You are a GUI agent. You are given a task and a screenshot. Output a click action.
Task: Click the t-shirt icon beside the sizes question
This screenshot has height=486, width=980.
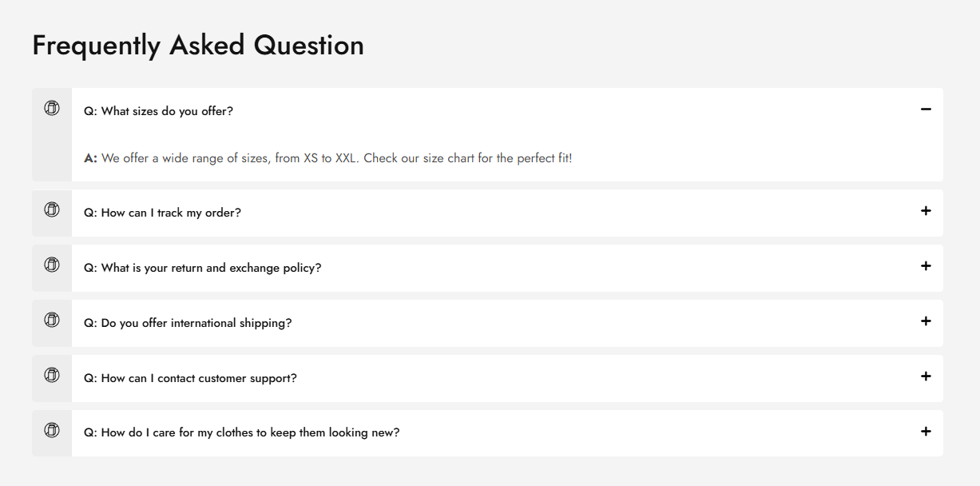tap(51, 106)
